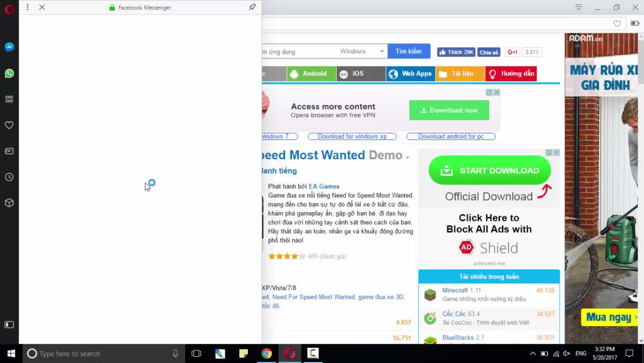This screenshot has width=644, height=363.
Task: Click the Chia sẻ share button
Action: click(489, 52)
